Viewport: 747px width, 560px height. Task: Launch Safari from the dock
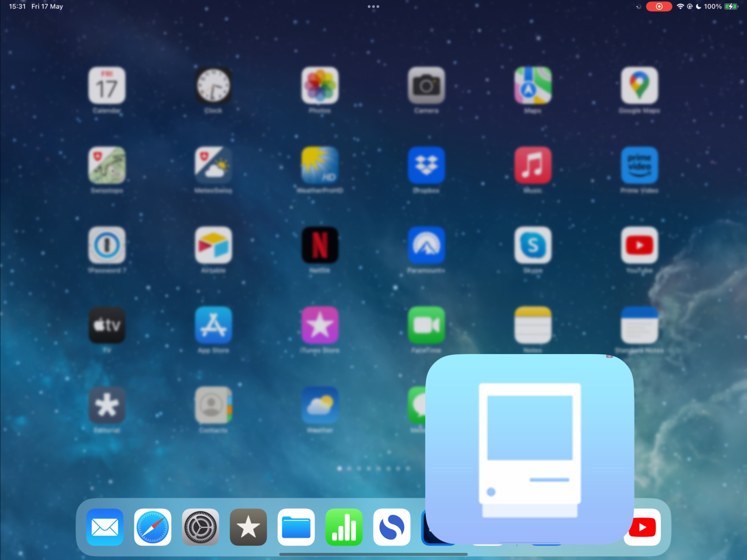[153, 527]
